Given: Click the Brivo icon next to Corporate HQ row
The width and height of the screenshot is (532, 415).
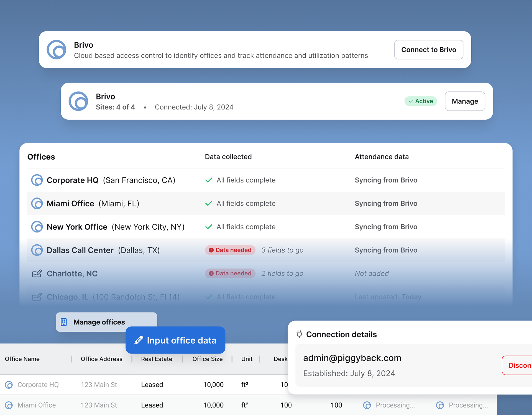Looking at the screenshot, I should click(x=37, y=180).
